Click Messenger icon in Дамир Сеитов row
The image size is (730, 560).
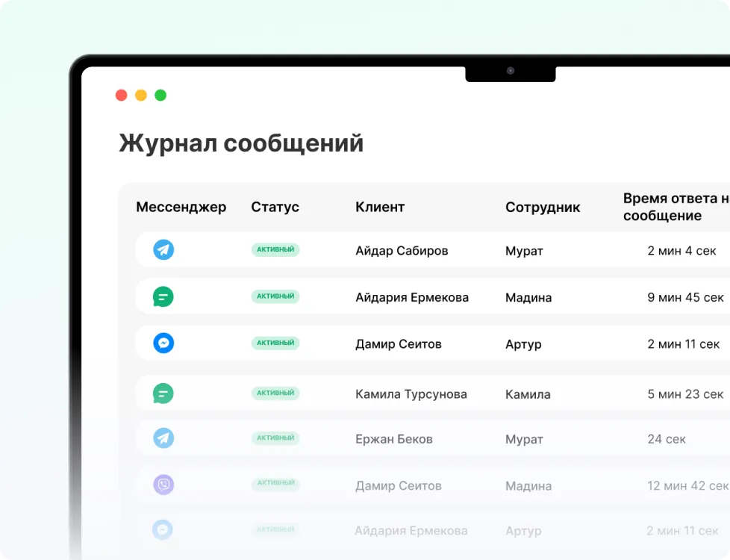click(163, 343)
